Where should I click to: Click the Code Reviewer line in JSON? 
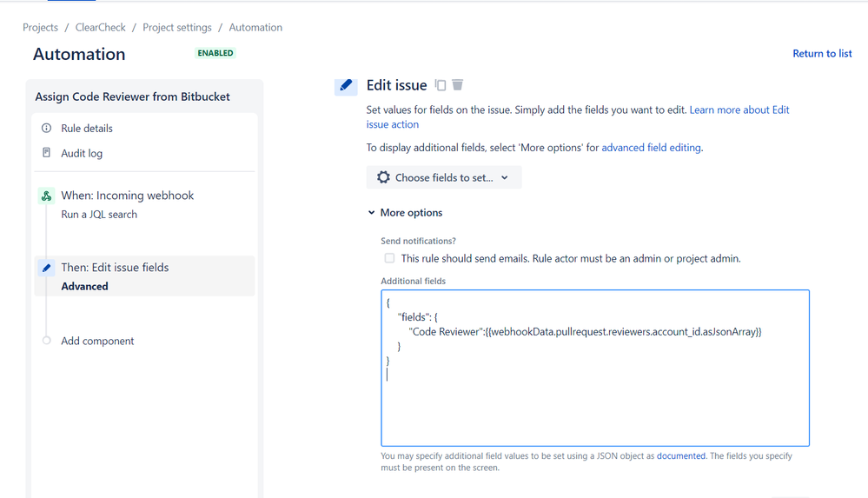coord(585,332)
